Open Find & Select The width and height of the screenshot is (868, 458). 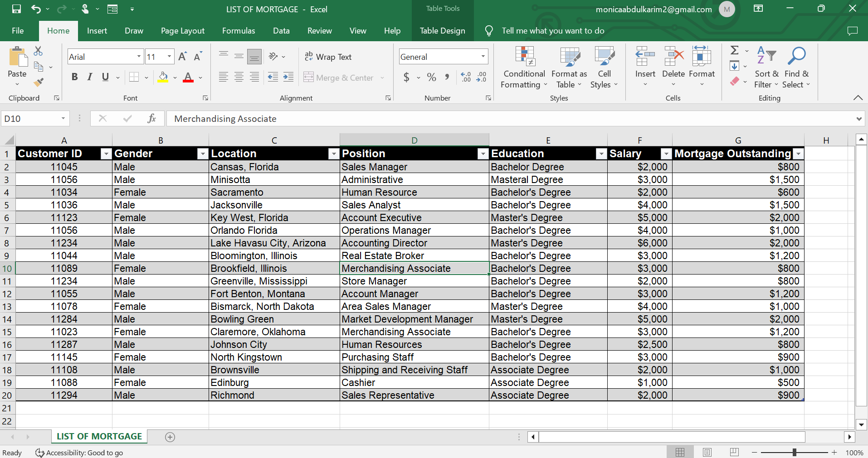(x=797, y=67)
